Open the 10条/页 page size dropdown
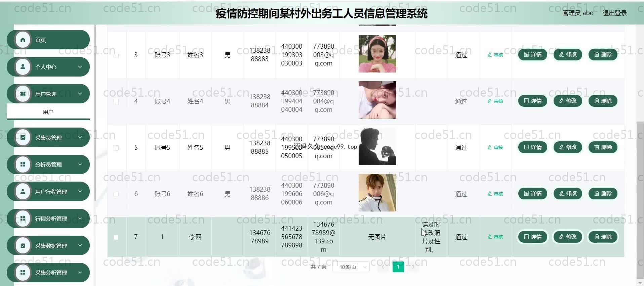The width and height of the screenshot is (644, 286). click(351, 267)
